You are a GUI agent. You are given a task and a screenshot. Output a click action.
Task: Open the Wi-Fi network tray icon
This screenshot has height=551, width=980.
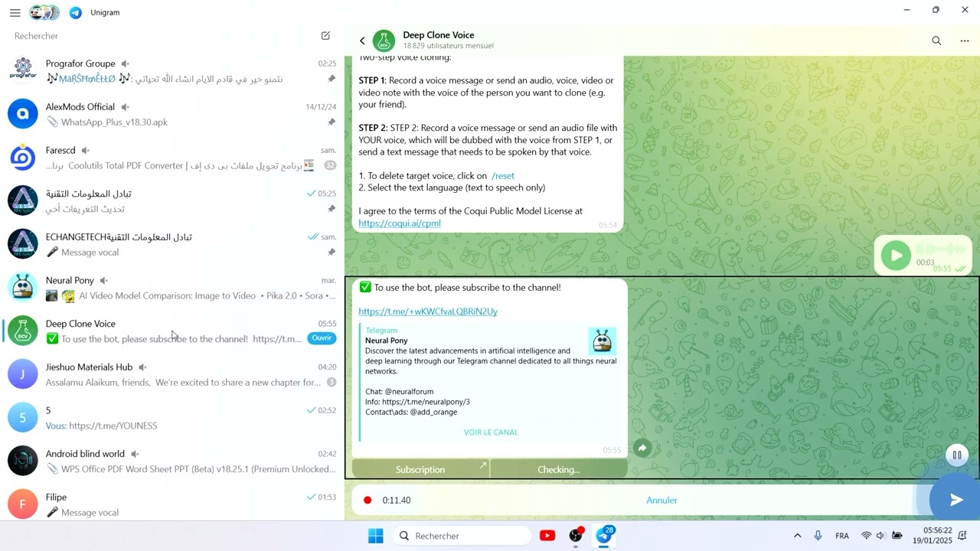866,536
